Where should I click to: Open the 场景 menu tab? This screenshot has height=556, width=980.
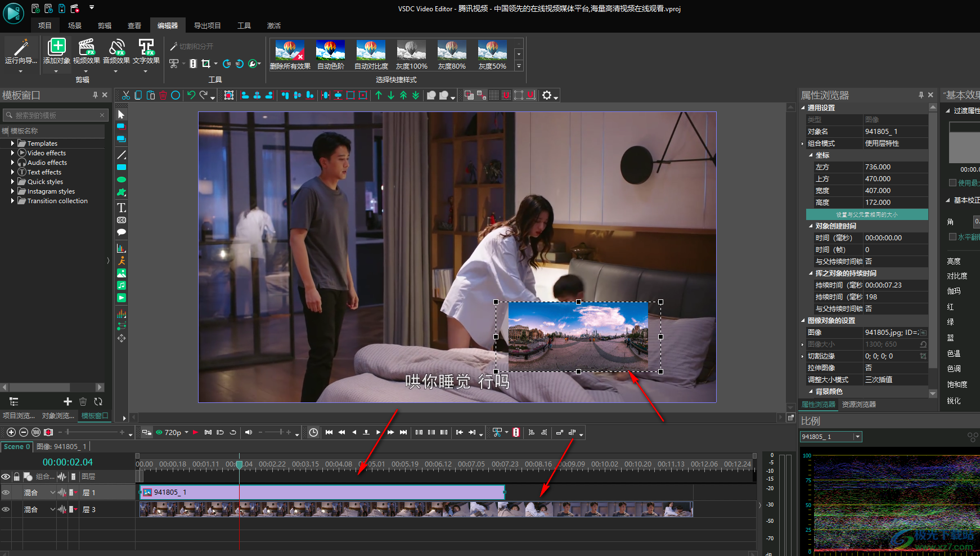[75, 25]
